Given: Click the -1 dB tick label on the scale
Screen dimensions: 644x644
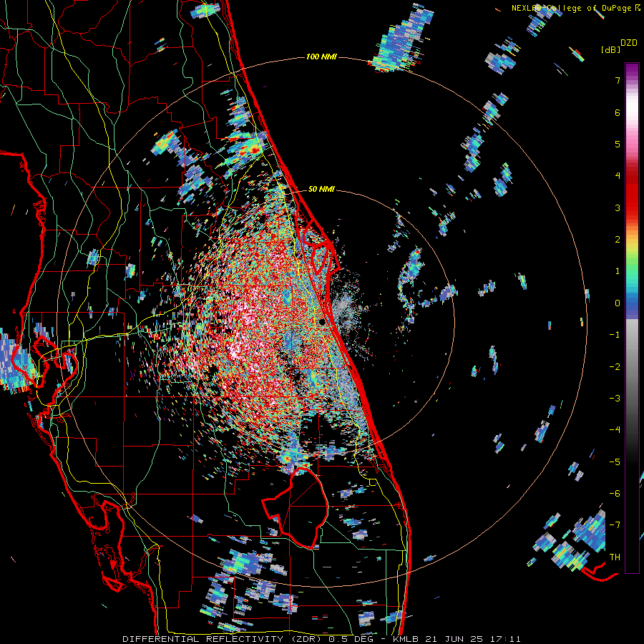Looking at the screenshot, I should tap(615, 335).
